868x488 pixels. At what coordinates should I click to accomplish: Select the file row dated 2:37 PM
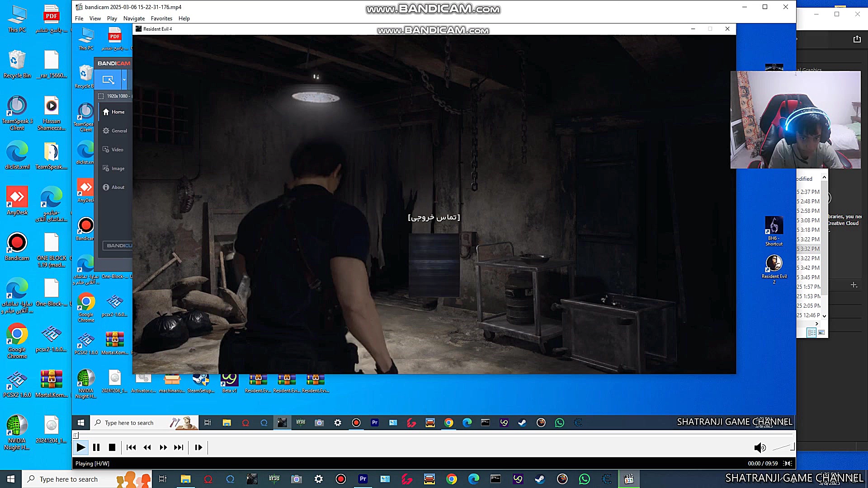808,192
